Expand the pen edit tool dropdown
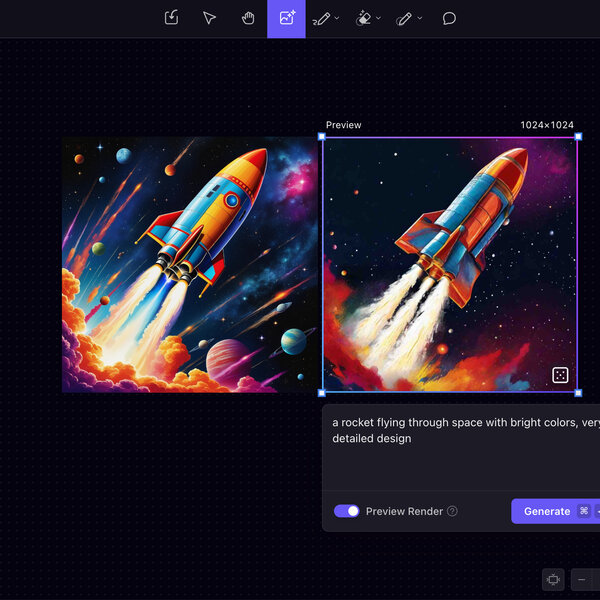 pyautogui.click(x=420, y=18)
